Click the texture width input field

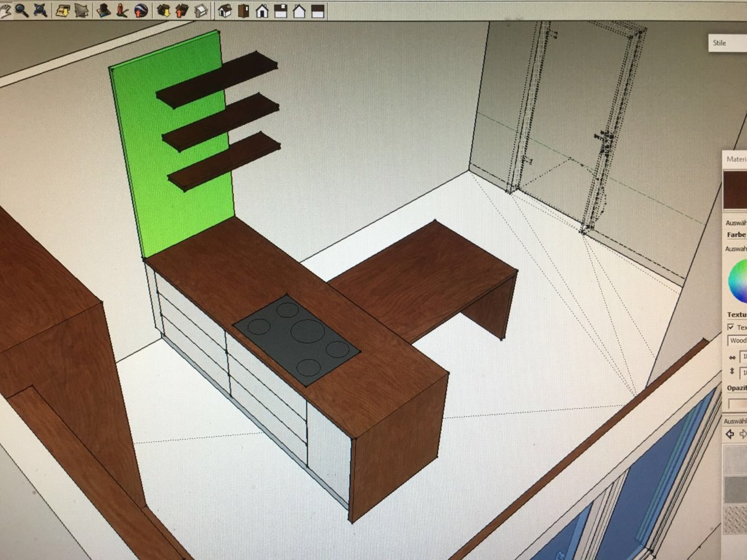pos(742,357)
